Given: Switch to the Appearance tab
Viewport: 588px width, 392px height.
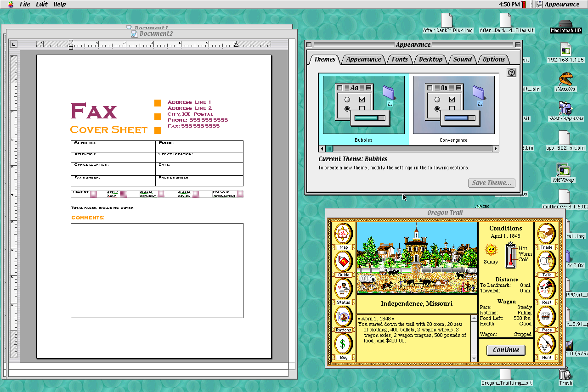Looking at the screenshot, I should pos(363,59).
